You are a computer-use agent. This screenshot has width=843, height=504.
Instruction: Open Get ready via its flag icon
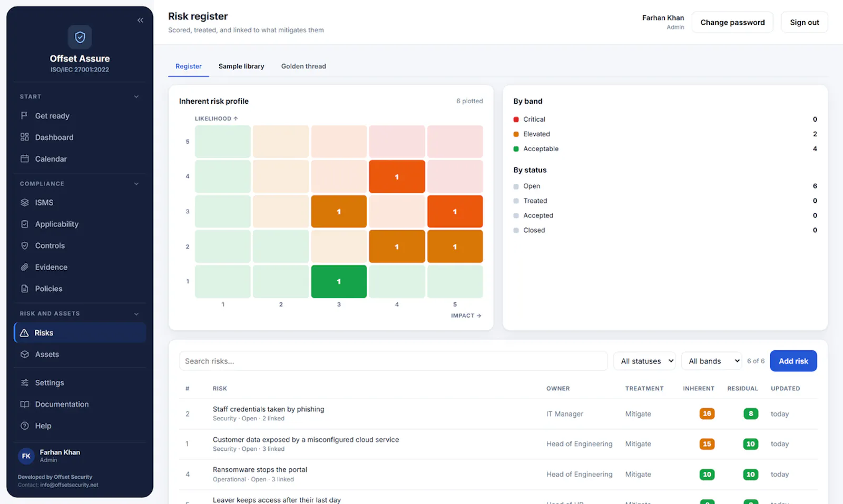(x=24, y=115)
